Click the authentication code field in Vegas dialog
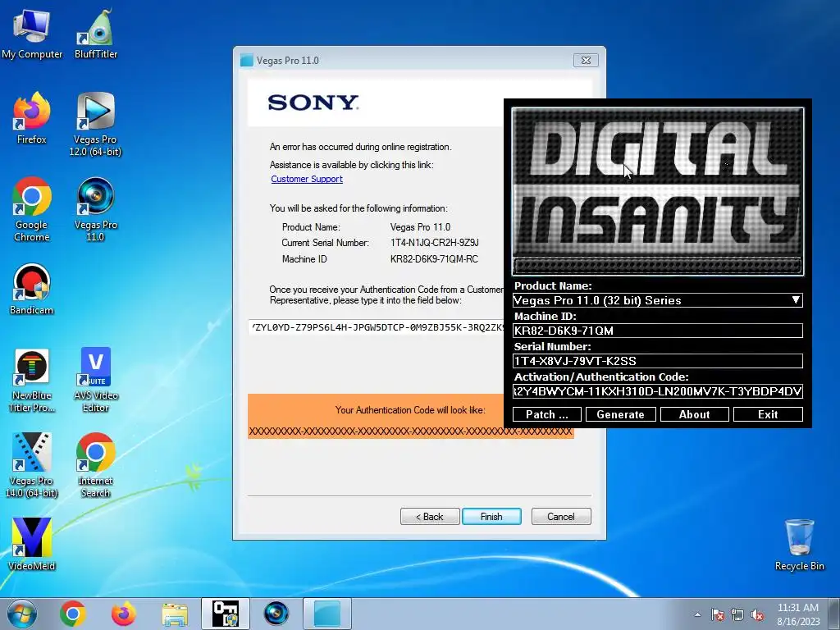The width and height of the screenshot is (840, 630). click(x=376, y=327)
